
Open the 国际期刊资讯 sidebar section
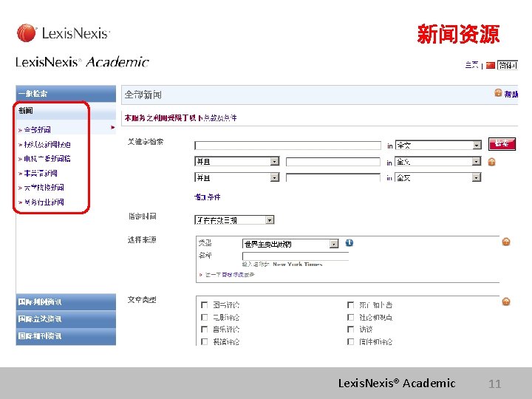coord(66,337)
